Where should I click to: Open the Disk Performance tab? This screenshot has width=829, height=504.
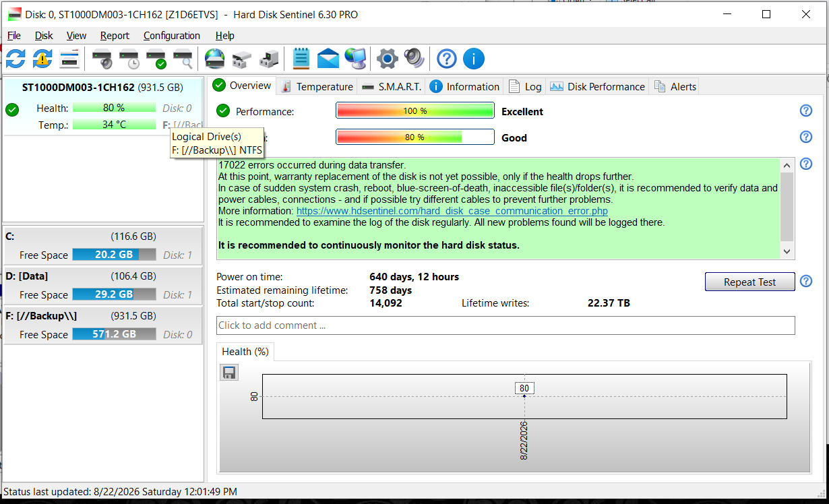coord(598,86)
